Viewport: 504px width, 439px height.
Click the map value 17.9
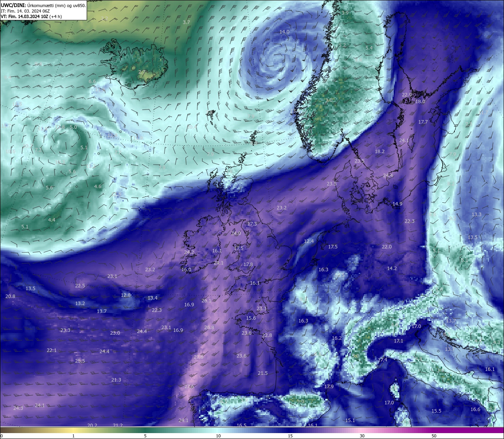[x=329, y=386]
